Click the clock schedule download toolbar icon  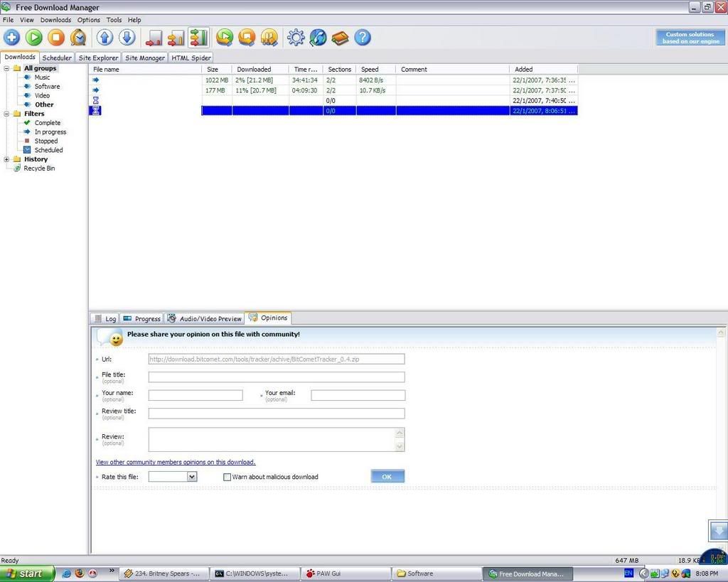pyautogui.click(x=78, y=38)
